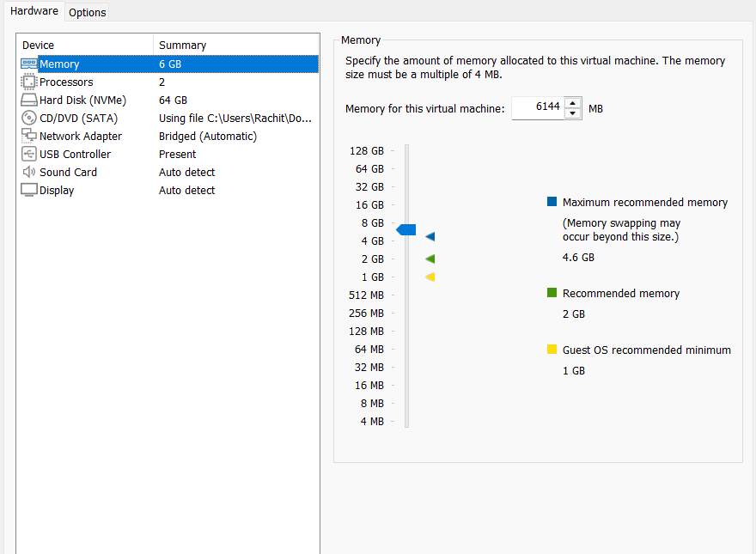Click the 64 GB hard disk summary

tap(173, 100)
